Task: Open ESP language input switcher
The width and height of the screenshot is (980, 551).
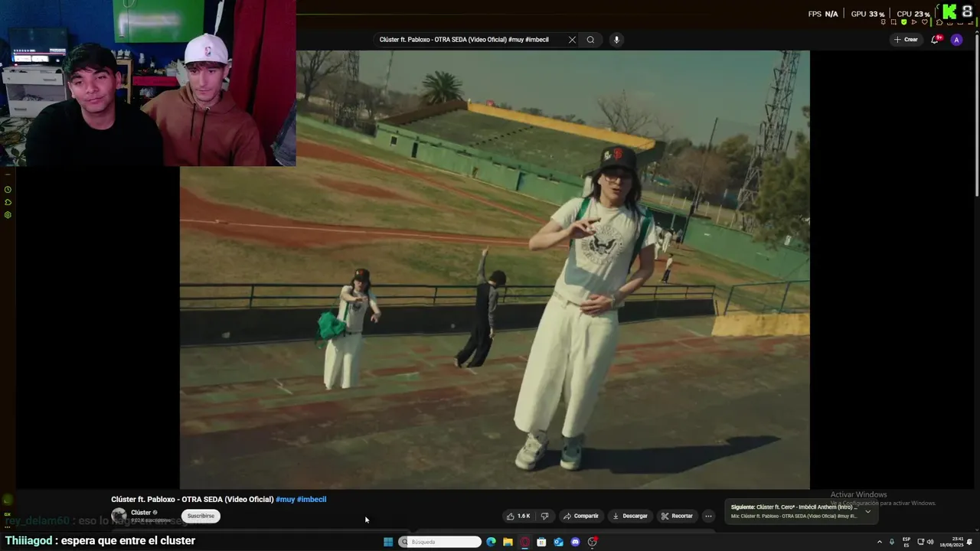Action: pyautogui.click(x=906, y=542)
